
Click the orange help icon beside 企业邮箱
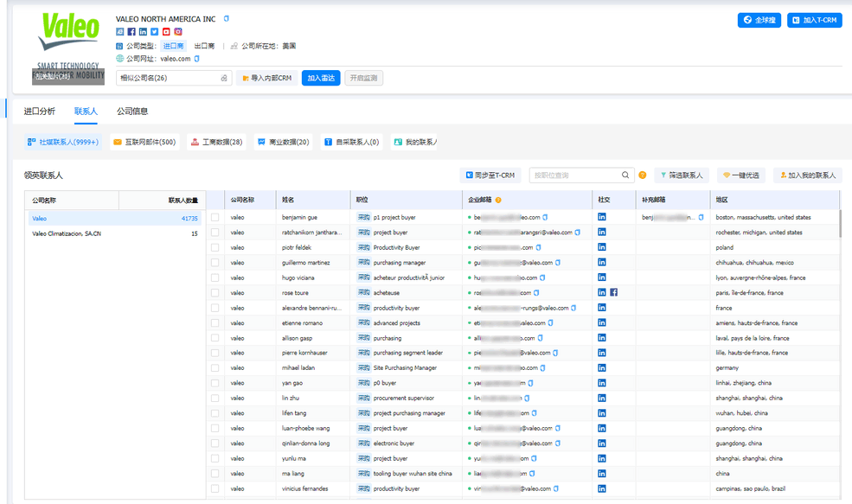coord(498,200)
